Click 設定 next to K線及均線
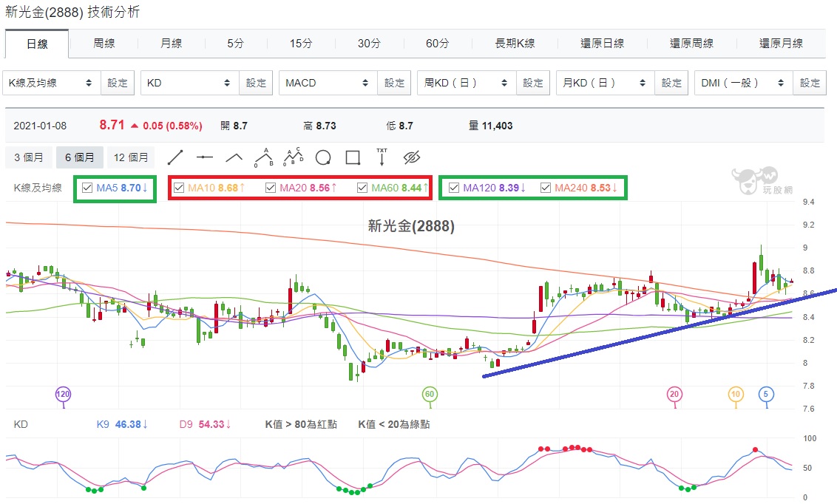The height and width of the screenshot is (504, 837). pyautogui.click(x=118, y=83)
